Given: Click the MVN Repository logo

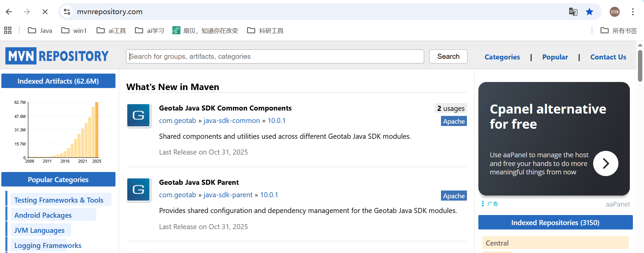Looking at the screenshot, I should click(57, 56).
